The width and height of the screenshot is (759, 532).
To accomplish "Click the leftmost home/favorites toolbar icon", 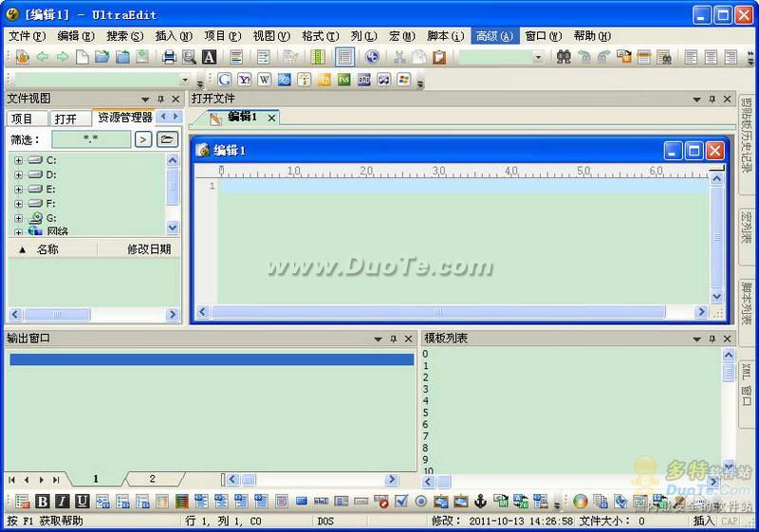I will (22, 57).
